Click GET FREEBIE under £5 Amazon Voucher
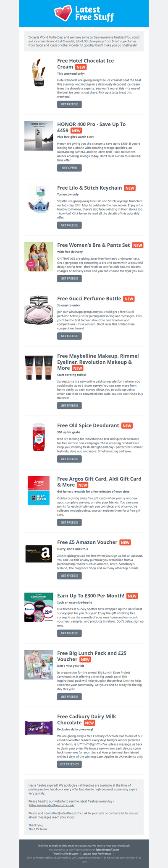 click(x=69, y=576)
